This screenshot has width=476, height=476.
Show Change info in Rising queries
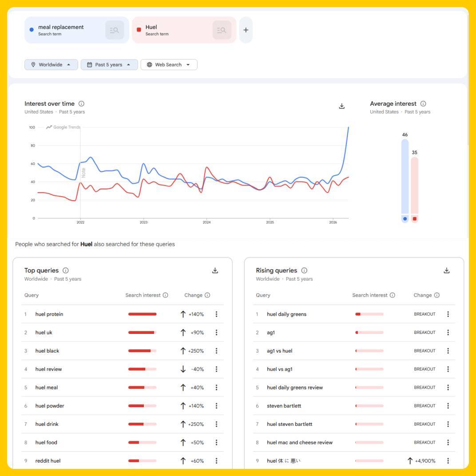point(437,295)
